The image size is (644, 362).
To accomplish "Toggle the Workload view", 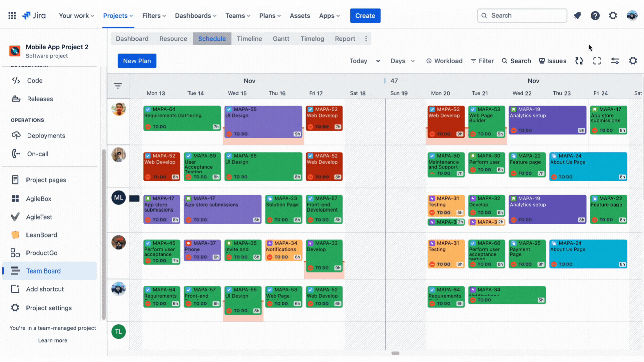I will click(x=444, y=61).
